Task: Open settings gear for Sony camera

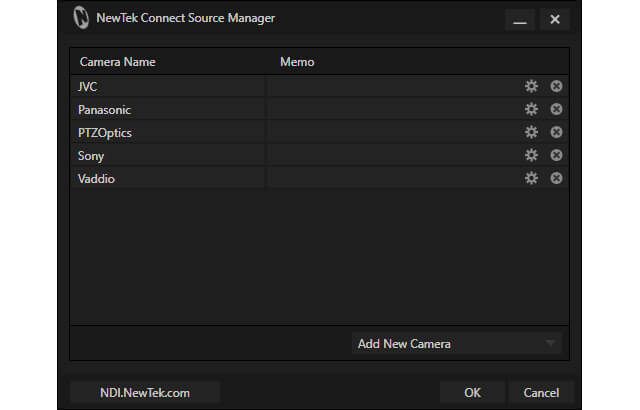Action: pos(531,155)
